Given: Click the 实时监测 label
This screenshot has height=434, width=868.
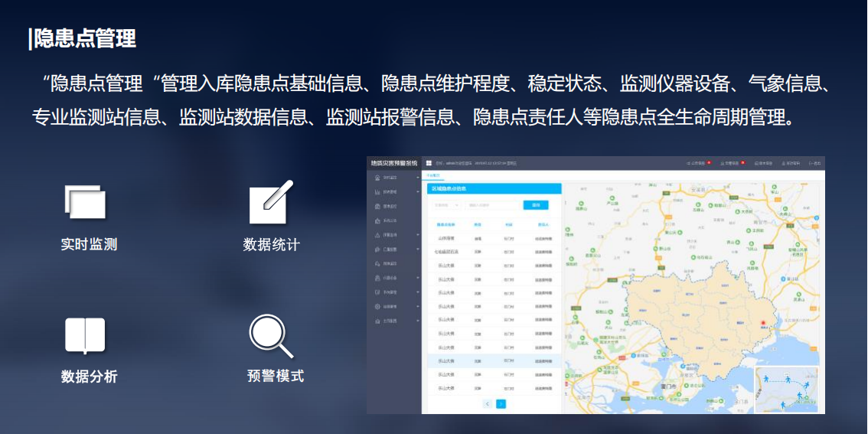Looking at the screenshot, I should tap(89, 244).
